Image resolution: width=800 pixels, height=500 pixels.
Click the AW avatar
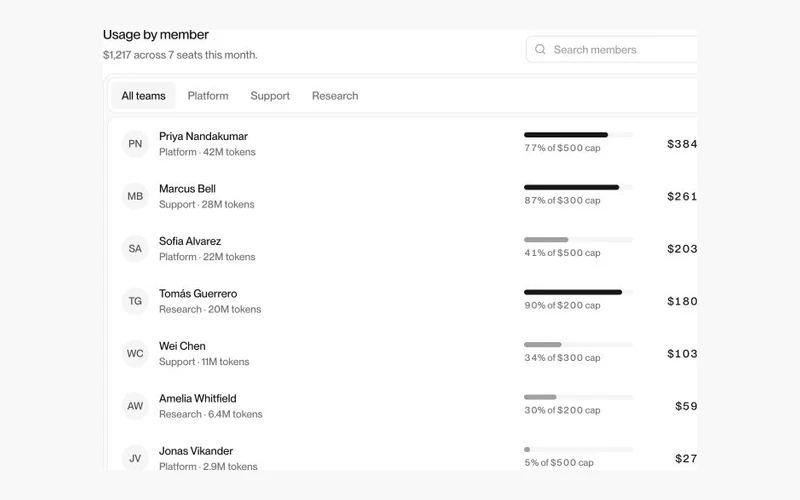point(135,406)
